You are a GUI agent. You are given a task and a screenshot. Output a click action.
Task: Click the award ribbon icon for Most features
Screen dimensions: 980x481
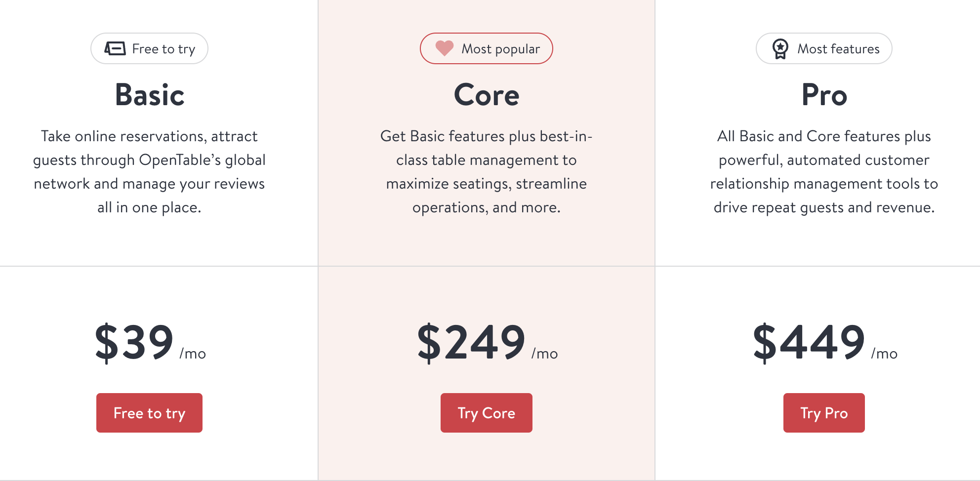(780, 49)
